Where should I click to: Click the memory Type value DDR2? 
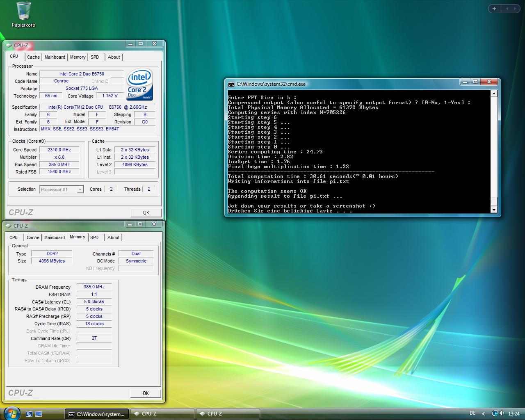(52, 254)
